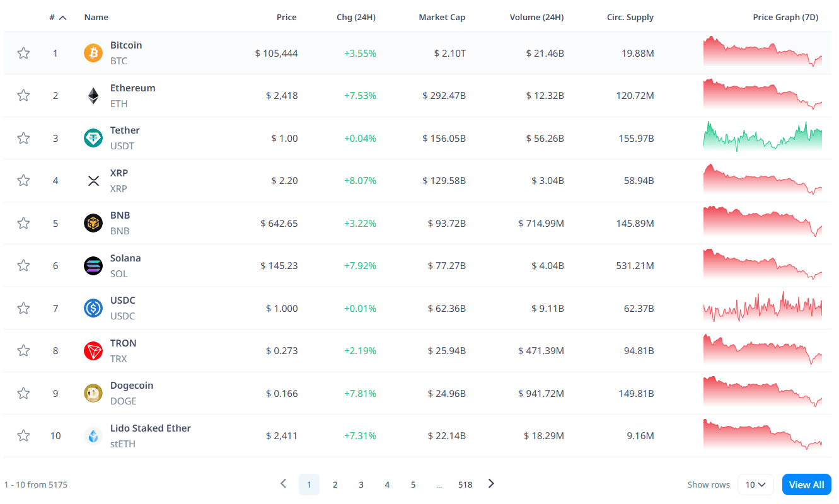Screen dimensions: 839x504
Task: Click the Tether logo icon
Action: [93, 138]
